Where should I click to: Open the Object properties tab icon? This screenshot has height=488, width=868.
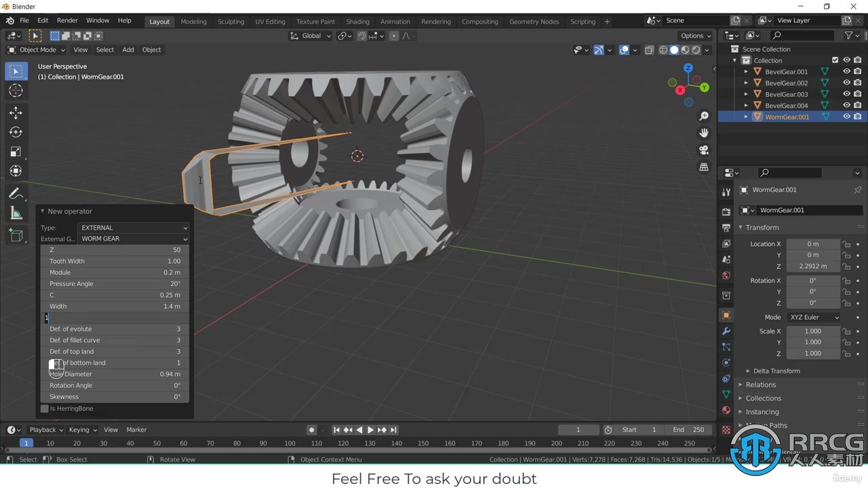click(726, 315)
